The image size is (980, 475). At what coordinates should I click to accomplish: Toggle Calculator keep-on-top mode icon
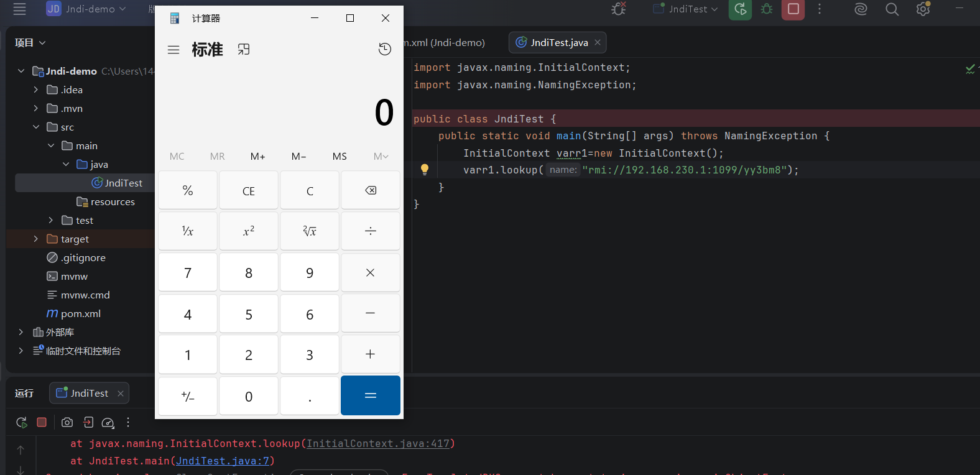(x=244, y=49)
